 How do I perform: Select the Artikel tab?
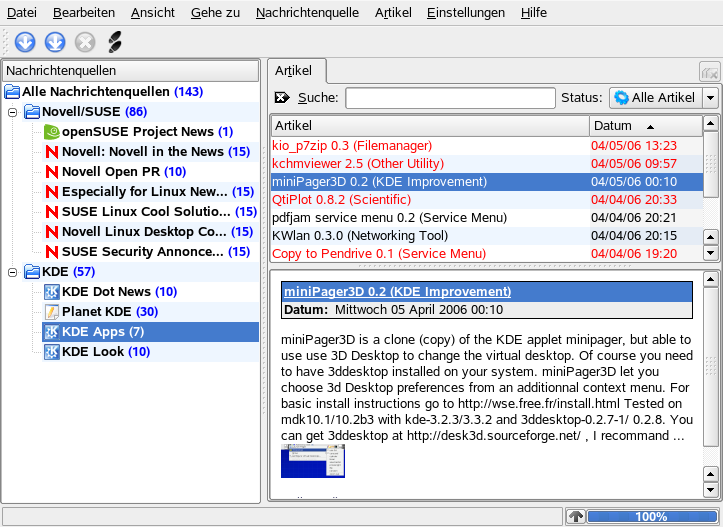click(x=297, y=71)
